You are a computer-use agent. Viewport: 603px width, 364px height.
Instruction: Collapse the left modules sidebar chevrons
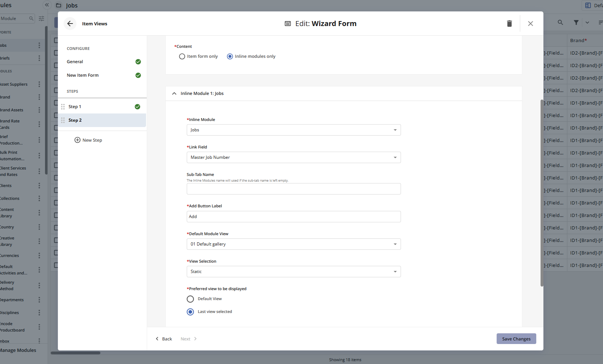tap(47, 5)
